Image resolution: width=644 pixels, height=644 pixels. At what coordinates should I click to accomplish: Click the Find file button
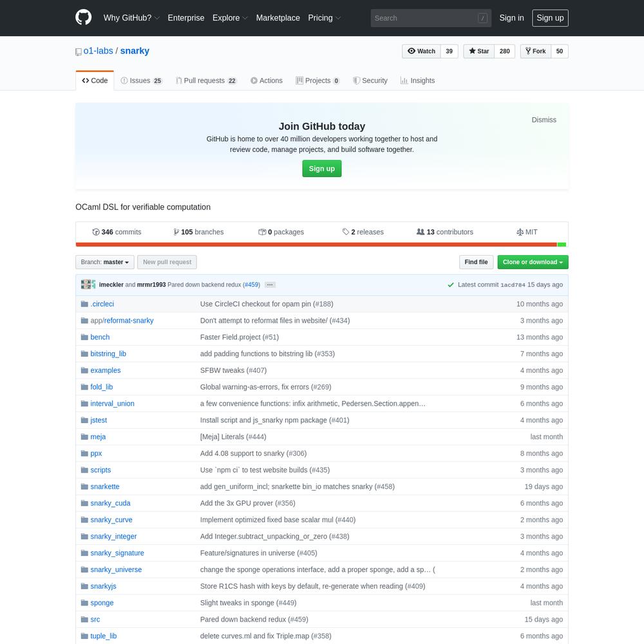[x=476, y=262]
